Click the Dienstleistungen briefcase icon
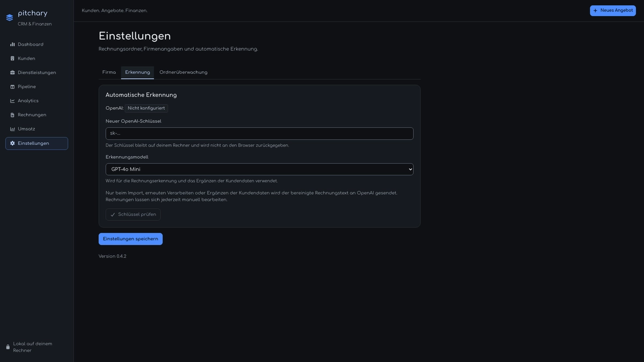 [x=12, y=72]
